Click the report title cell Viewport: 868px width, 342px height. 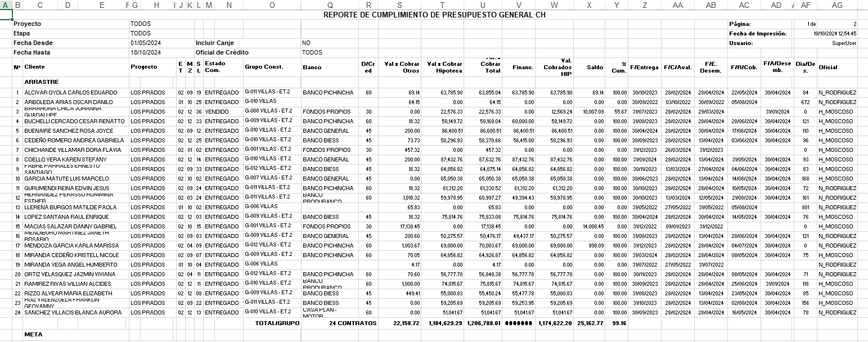pyautogui.click(x=434, y=15)
